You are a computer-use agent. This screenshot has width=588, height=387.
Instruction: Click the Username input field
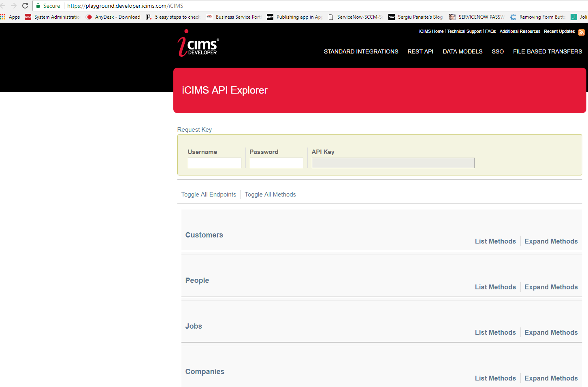[215, 163]
